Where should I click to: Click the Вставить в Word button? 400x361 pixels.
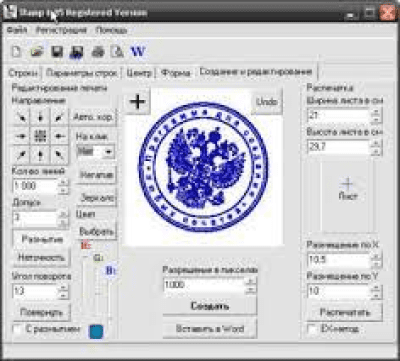pyautogui.click(x=210, y=329)
